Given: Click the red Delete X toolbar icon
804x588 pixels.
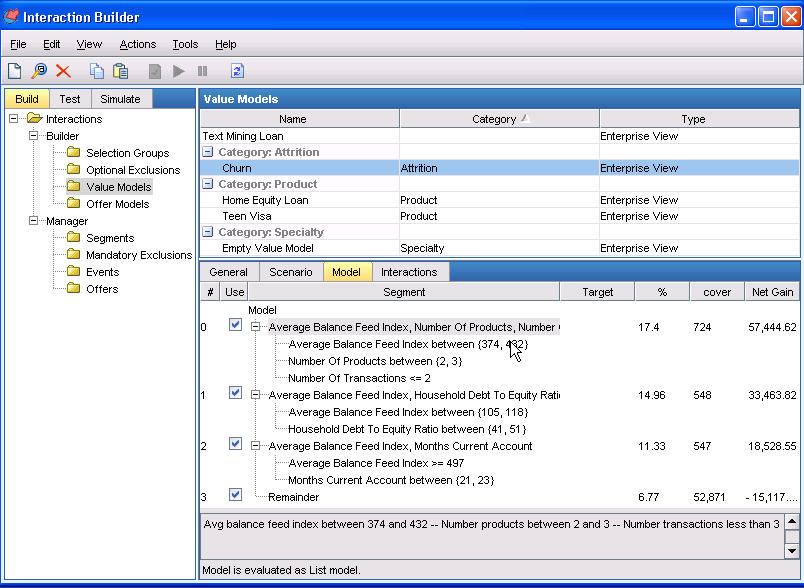Looking at the screenshot, I should [64, 71].
